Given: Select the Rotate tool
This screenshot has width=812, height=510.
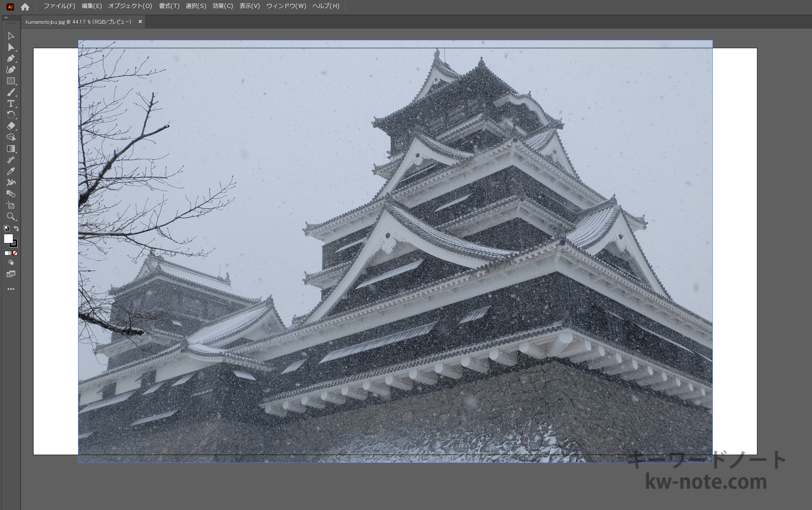Looking at the screenshot, I should coord(11,115).
